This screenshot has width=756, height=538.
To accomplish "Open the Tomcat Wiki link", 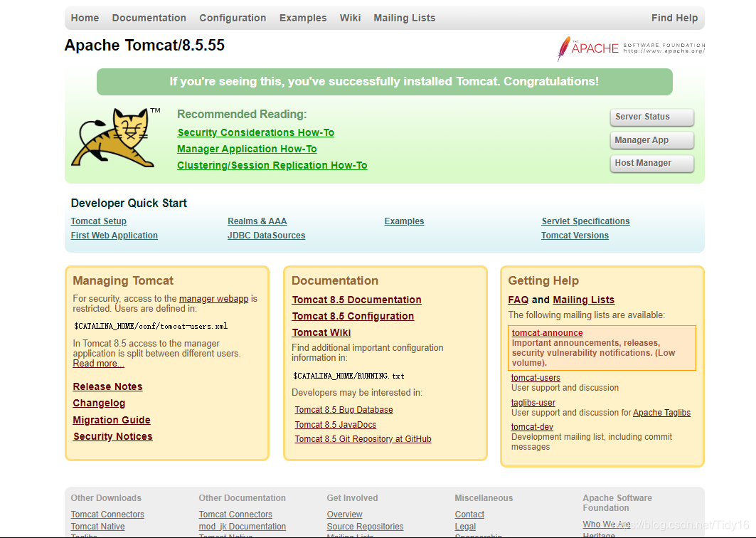I will (x=321, y=332).
